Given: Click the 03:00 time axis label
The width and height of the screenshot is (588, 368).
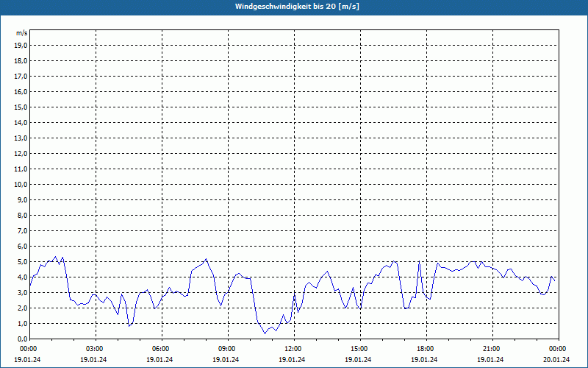Looking at the screenshot, I should coord(96,349).
